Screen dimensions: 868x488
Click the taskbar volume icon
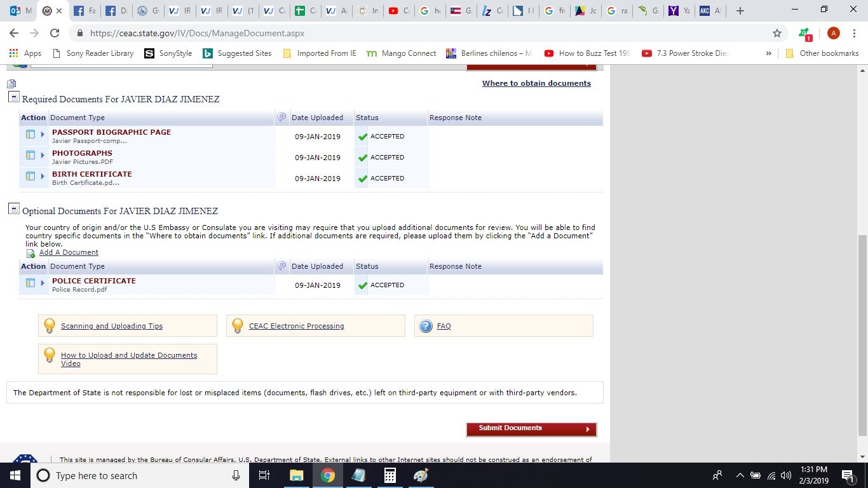pyautogui.click(x=786, y=475)
